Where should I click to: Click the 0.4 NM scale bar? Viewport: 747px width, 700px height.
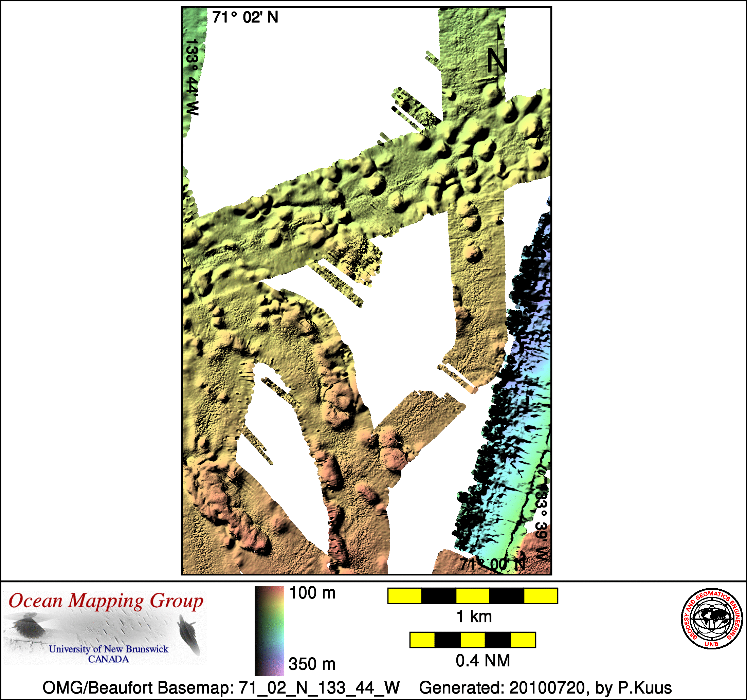(472, 640)
